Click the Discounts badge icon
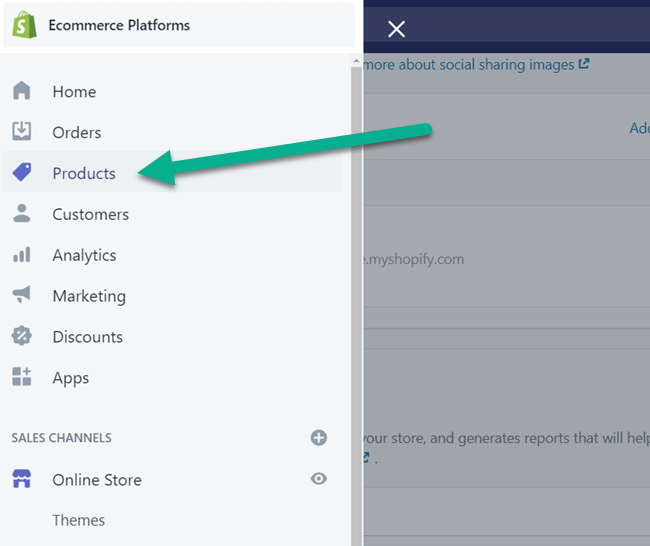Image resolution: width=650 pixels, height=546 pixels. pyautogui.click(x=22, y=337)
